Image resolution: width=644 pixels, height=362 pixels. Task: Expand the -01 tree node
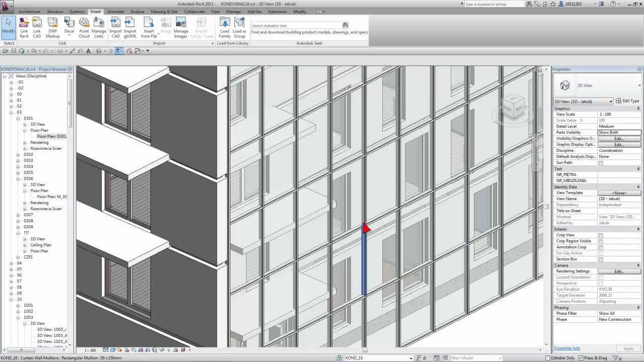[x=12, y=82]
